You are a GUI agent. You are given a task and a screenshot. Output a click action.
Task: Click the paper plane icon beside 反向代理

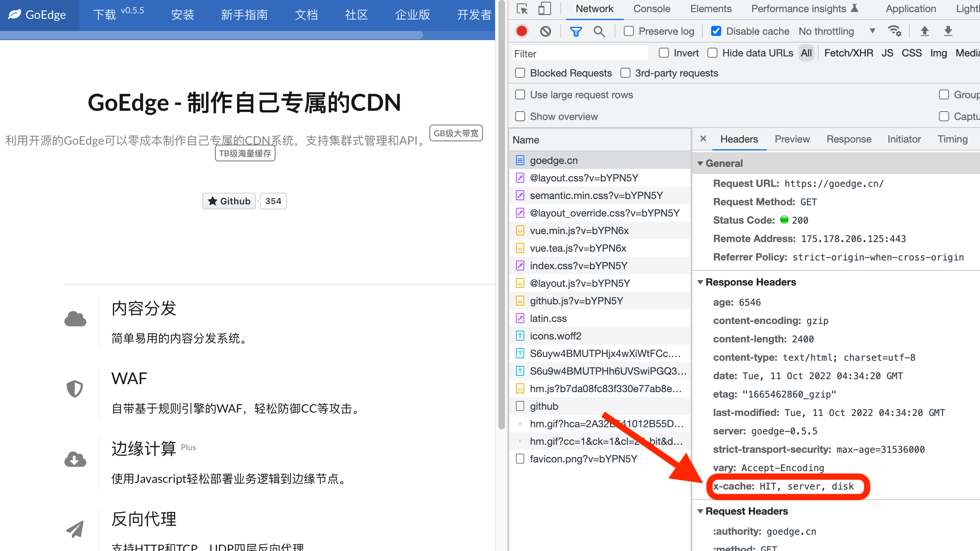(x=75, y=529)
